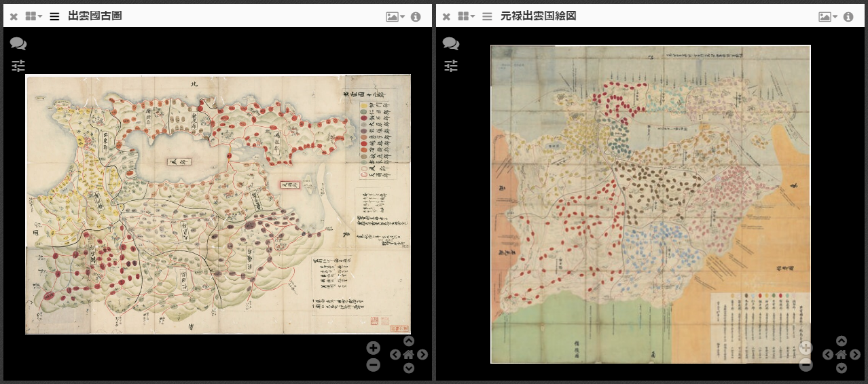The image size is (868, 384).
Task: Pan down in 元禄出雲国絵図 window
Action: click(841, 368)
